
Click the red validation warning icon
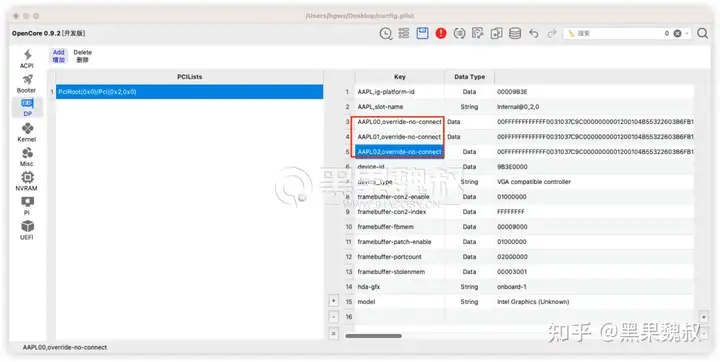pyautogui.click(x=441, y=33)
